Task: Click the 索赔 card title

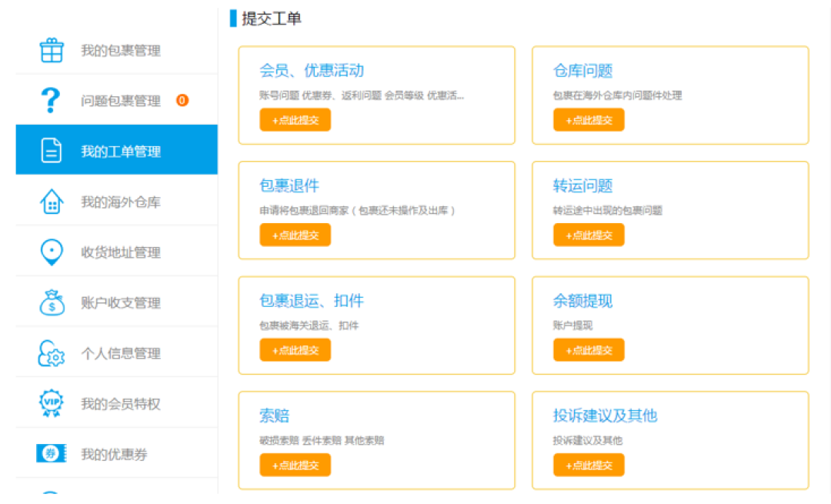Action: pyautogui.click(x=275, y=416)
